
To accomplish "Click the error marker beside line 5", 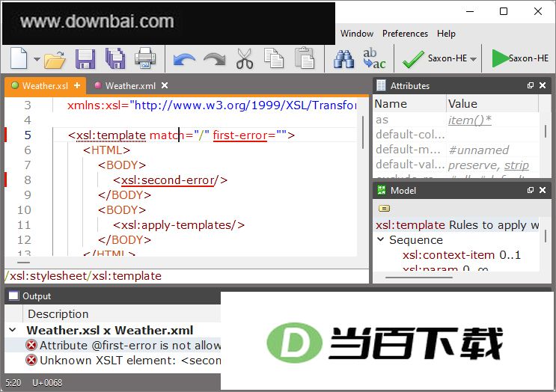I will point(6,135).
